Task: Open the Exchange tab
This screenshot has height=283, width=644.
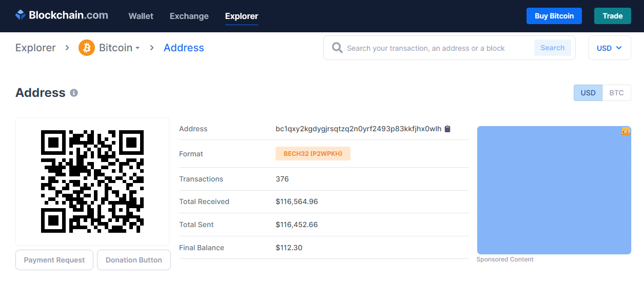Action: 189,16
